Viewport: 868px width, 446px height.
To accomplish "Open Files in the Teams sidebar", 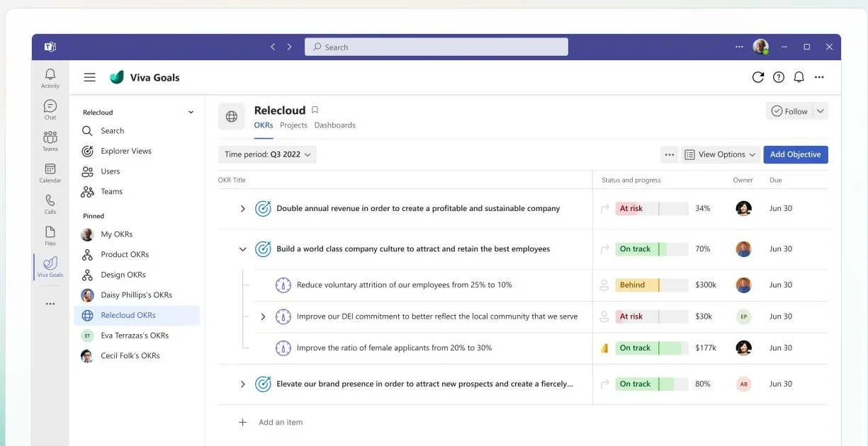I will tap(50, 236).
